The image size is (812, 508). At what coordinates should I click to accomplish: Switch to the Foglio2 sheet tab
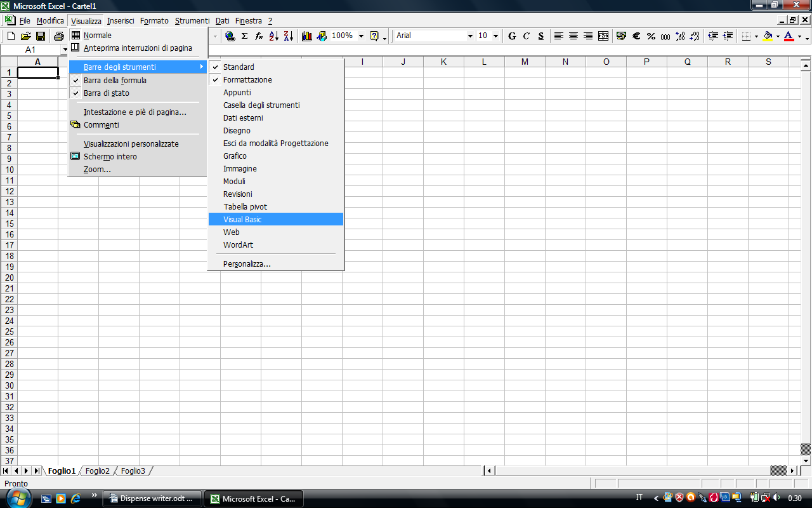98,471
